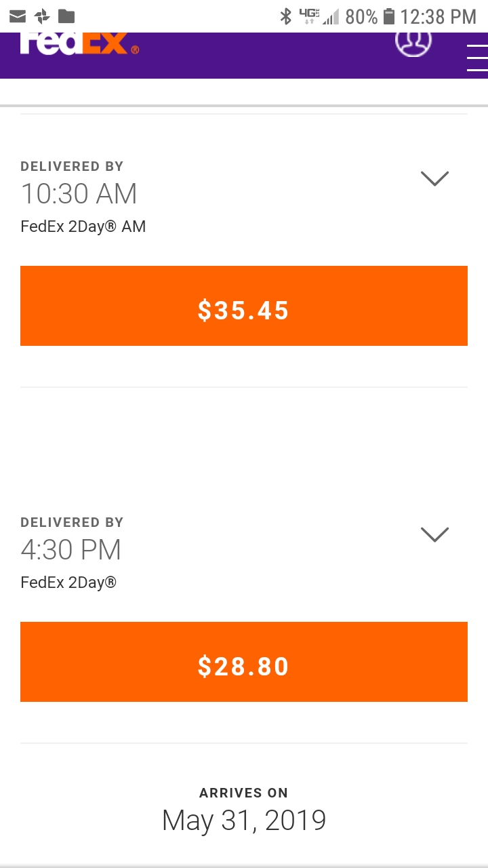Open the hamburger navigation menu

(477, 57)
